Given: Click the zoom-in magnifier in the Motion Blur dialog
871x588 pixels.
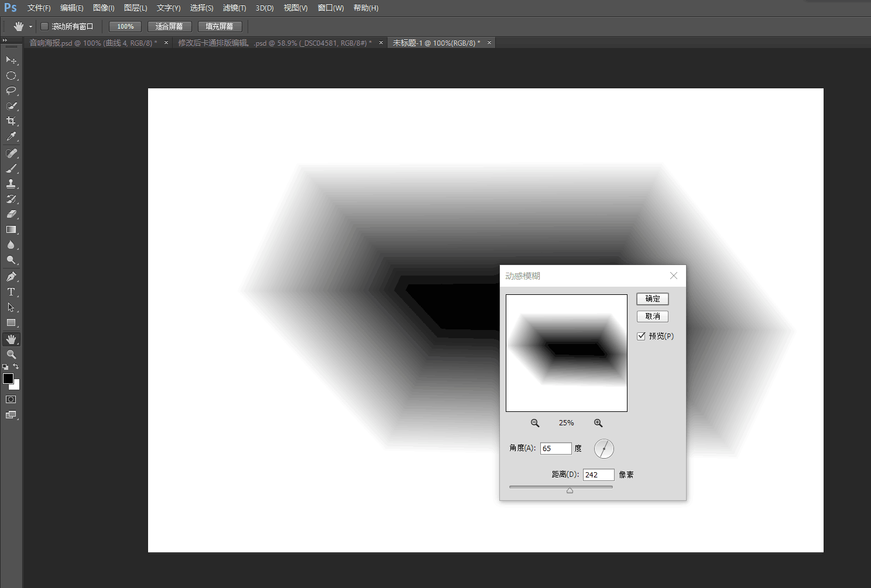Looking at the screenshot, I should (598, 422).
